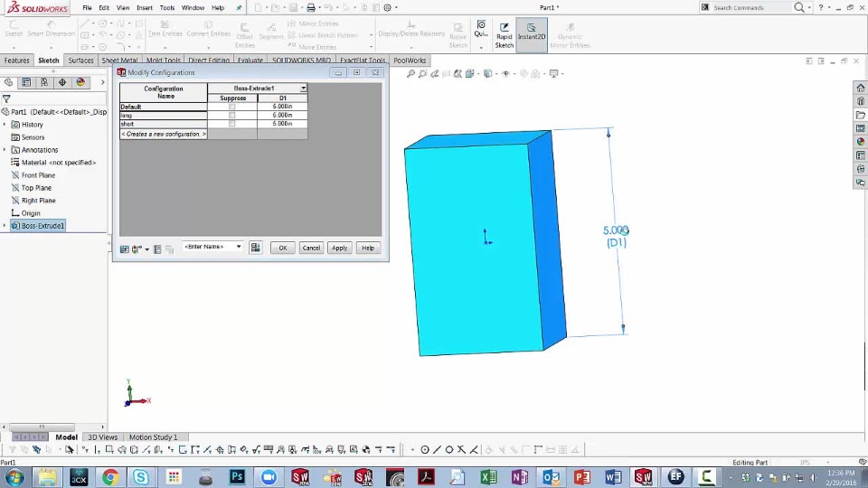The height and width of the screenshot is (488, 868).
Task: Open the SOLIDWORKS Resources home icon
Action: coord(860,88)
